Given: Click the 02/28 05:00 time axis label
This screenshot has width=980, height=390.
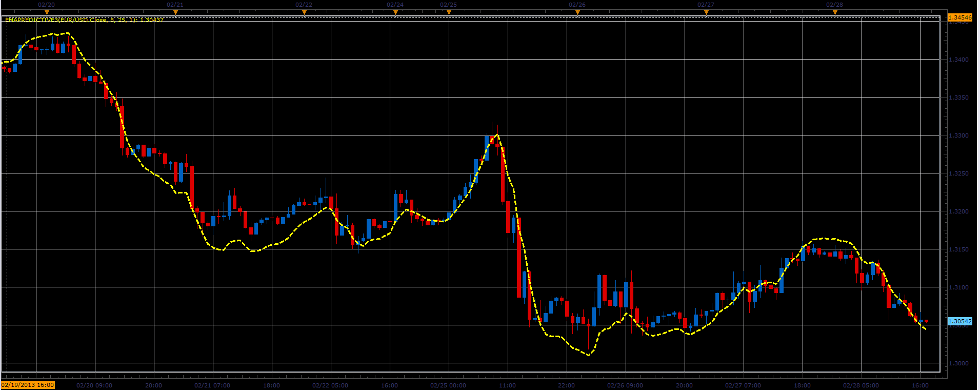Looking at the screenshot, I should point(861,385).
